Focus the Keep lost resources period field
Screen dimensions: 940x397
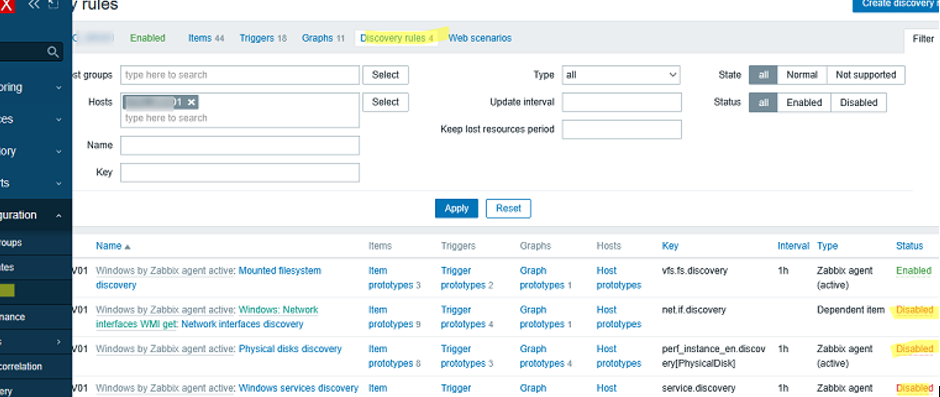[x=622, y=129]
